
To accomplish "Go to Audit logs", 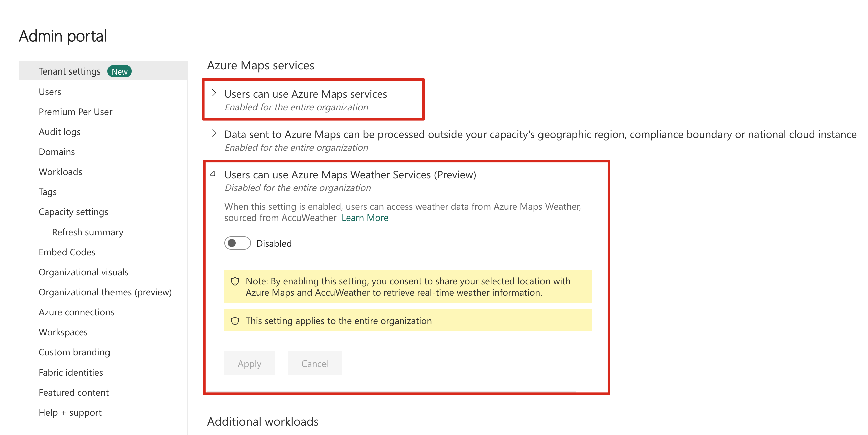I will click(x=60, y=132).
